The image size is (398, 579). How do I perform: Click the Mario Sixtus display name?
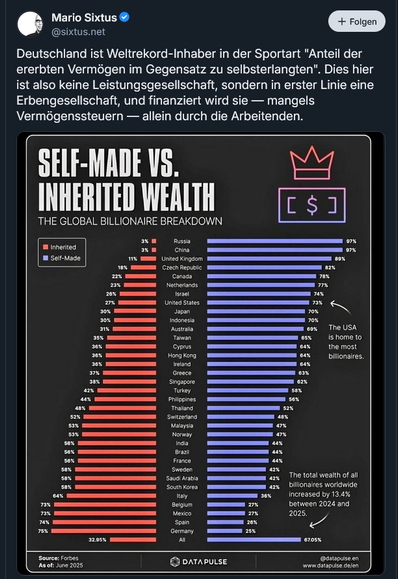[x=84, y=17]
